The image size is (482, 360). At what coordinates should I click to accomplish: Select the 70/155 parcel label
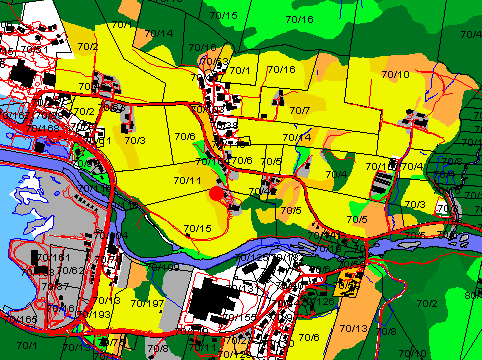tap(240, 317)
